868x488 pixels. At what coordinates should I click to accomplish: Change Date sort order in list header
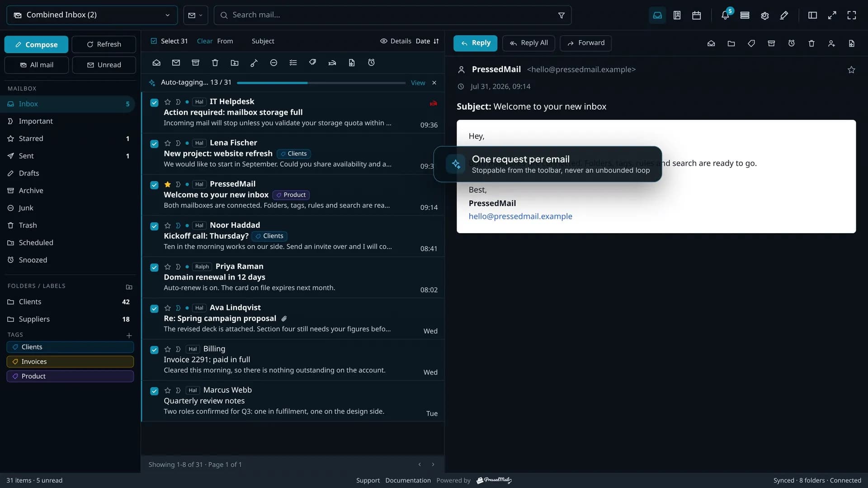(x=427, y=41)
